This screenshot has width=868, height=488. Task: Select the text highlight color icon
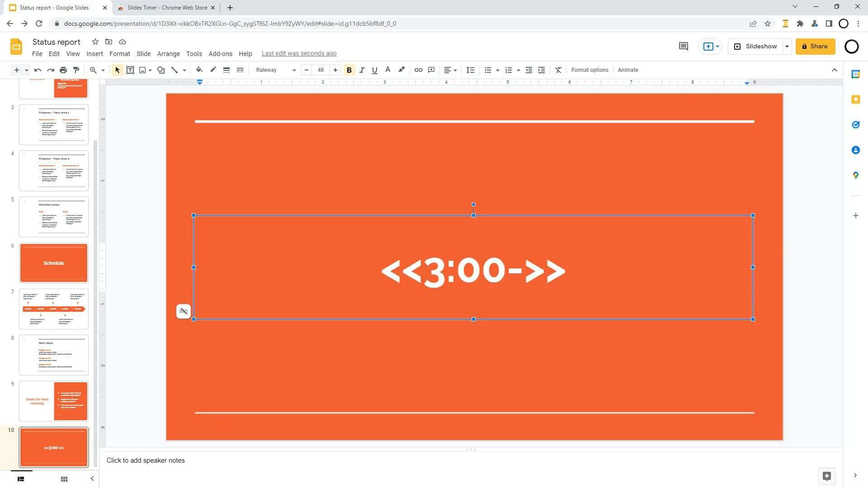coord(402,70)
